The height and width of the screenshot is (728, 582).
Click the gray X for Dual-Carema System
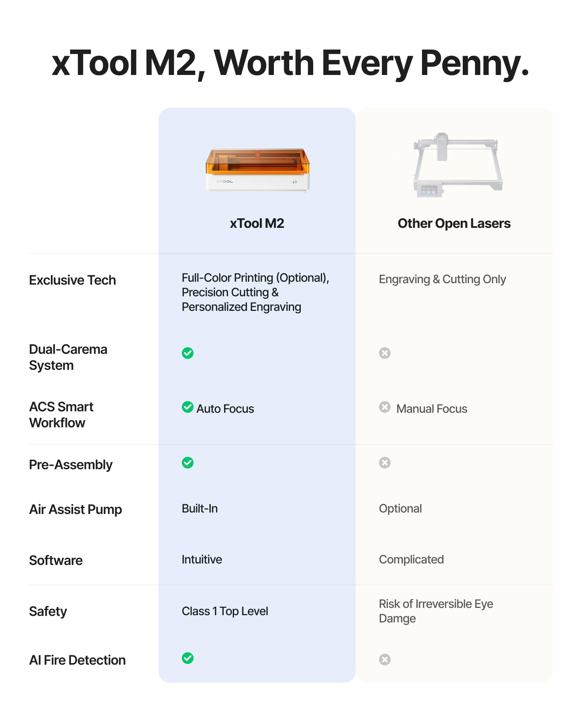tap(385, 353)
